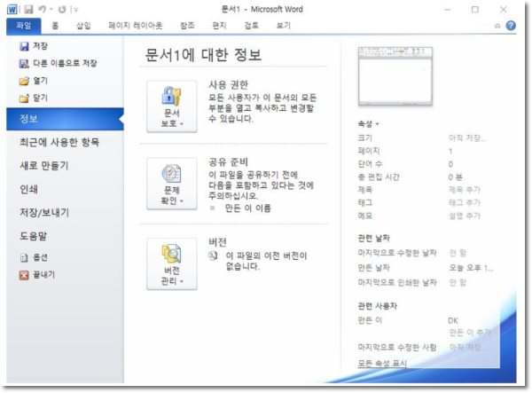Viewport: 532px width, 393px height.
Task: Click the 만든 이 이름 bullet item
Action: pos(247,208)
